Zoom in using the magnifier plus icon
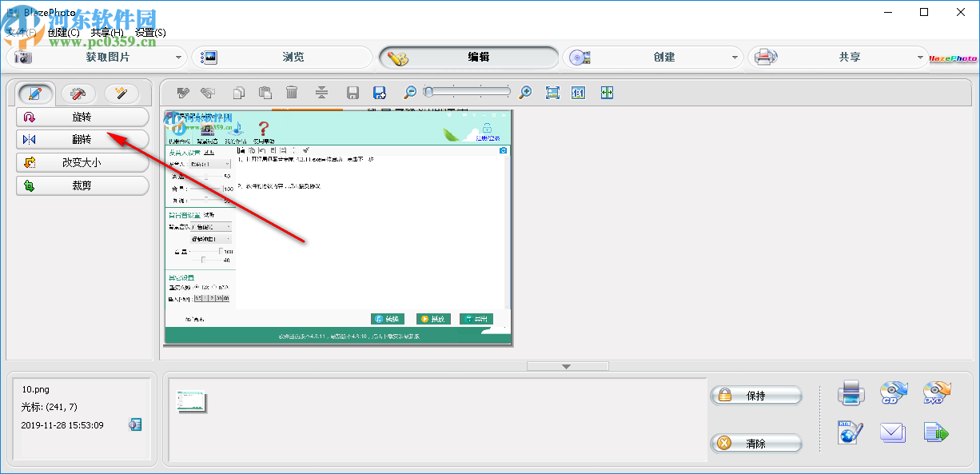 (525, 92)
